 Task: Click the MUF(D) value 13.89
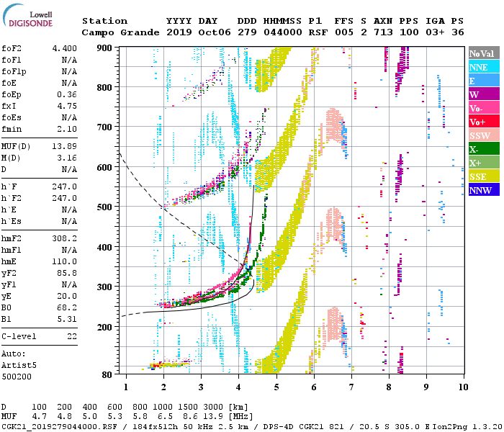[x=65, y=146]
